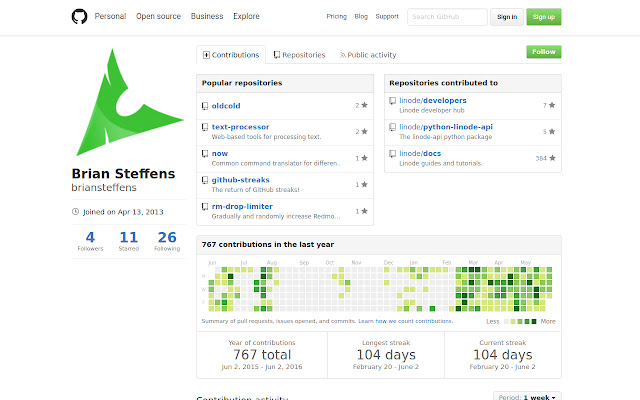Switch to the Repositories tab
640x400 pixels.
coord(299,55)
